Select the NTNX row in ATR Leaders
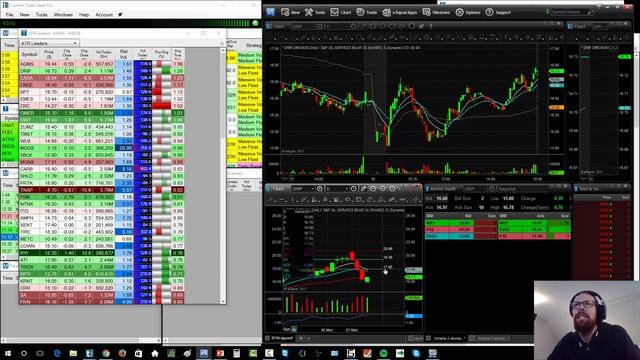Viewport: 640px width, 360px height. 102,204
